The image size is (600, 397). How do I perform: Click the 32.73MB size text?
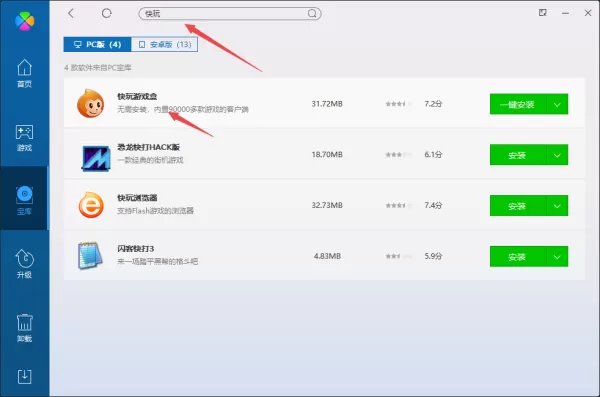[327, 205]
